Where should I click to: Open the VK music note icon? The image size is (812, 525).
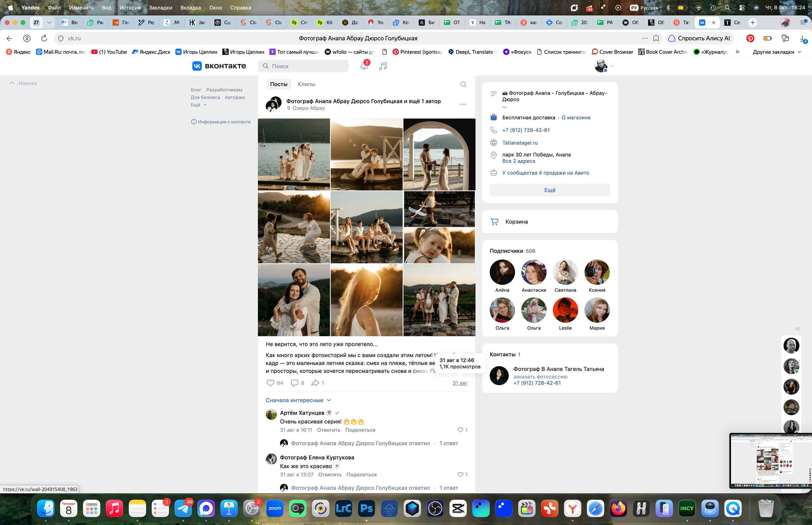[x=383, y=66]
